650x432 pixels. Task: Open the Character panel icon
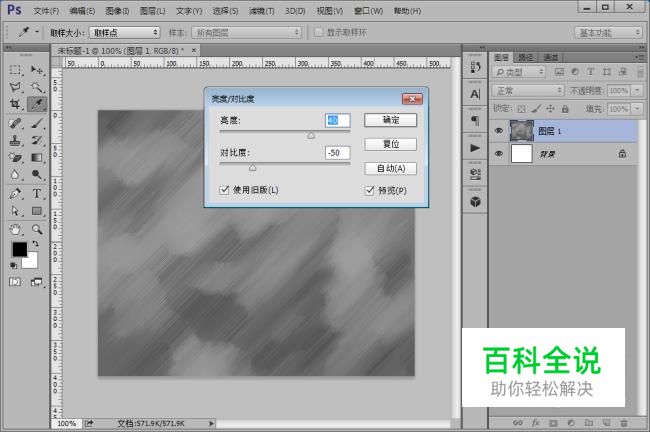pyautogui.click(x=475, y=94)
